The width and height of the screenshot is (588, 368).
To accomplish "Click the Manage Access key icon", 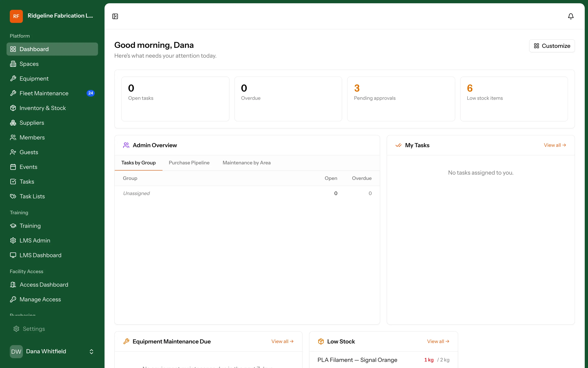I will click(x=13, y=299).
